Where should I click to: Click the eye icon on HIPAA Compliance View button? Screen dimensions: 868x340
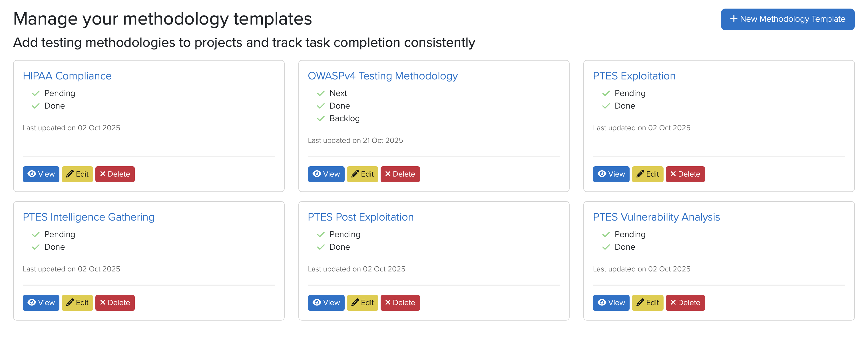coord(32,174)
